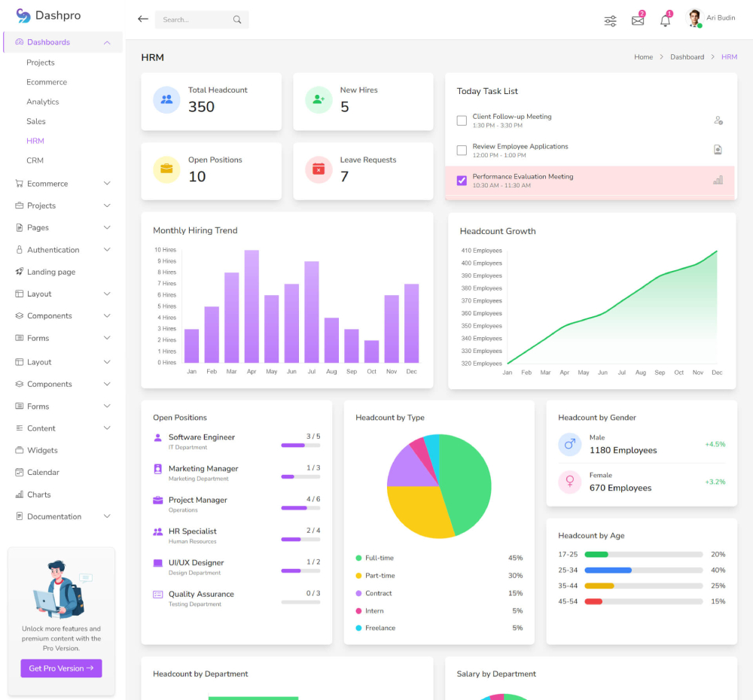Screen dimensions: 753x700
Task: Click the Get Pro Version button
Action: 61,668
